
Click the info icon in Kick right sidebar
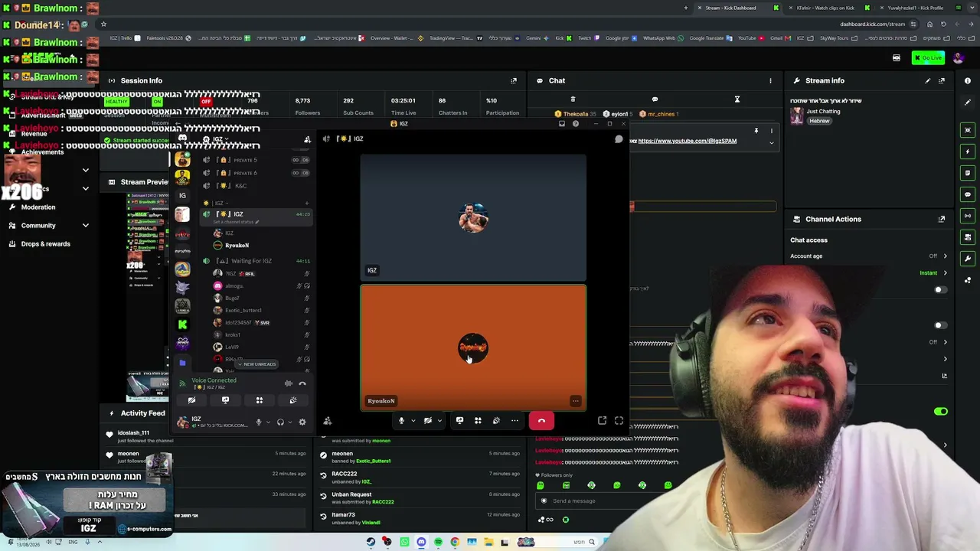[x=968, y=80]
